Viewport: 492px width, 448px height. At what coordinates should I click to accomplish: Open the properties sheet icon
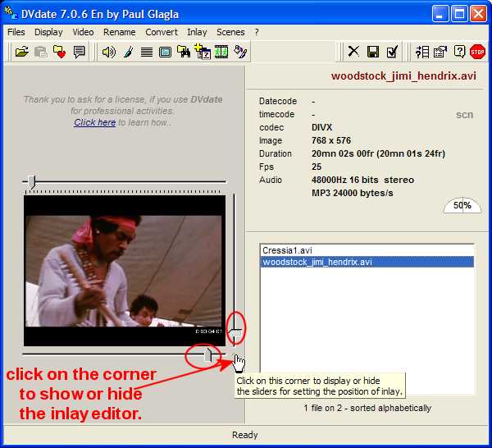coord(440,52)
